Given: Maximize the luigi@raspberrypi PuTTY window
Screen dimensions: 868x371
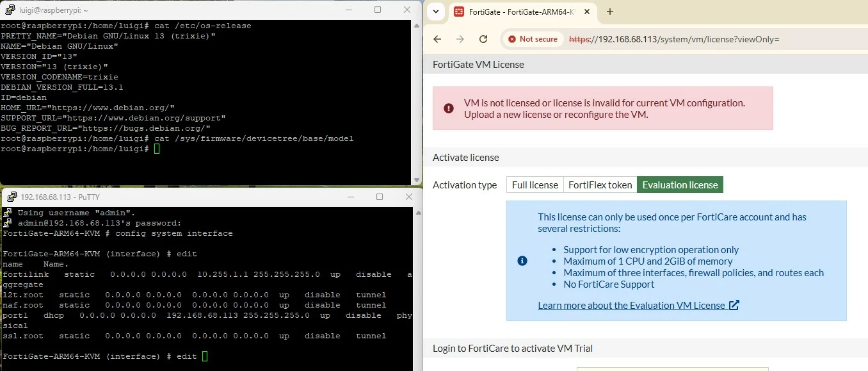Looking at the screenshot, I should coord(378,10).
